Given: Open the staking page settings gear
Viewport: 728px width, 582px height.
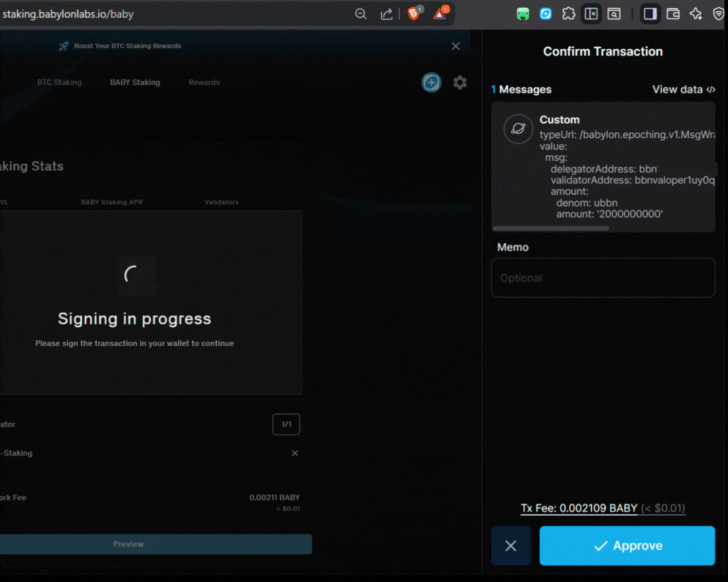Looking at the screenshot, I should pyautogui.click(x=460, y=82).
